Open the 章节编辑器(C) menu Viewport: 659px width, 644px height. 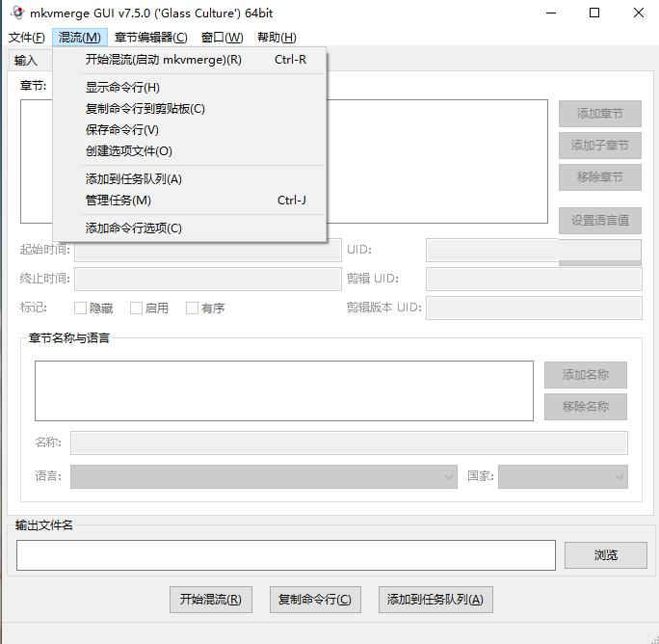coord(151,38)
